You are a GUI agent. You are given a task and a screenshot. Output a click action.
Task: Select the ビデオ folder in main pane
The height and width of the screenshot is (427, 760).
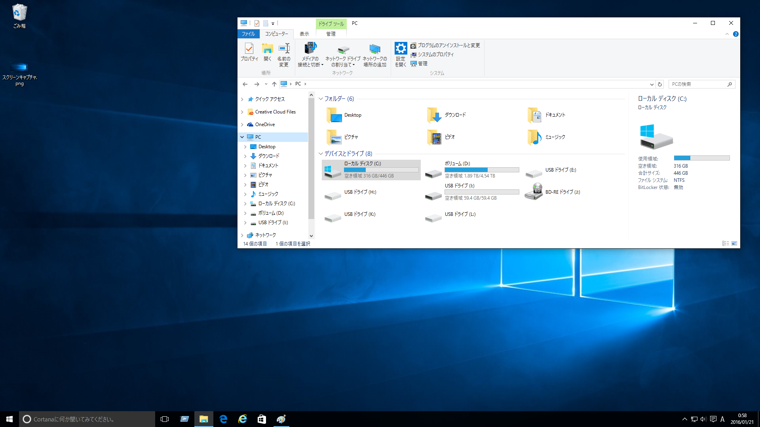click(x=441, y=137)
